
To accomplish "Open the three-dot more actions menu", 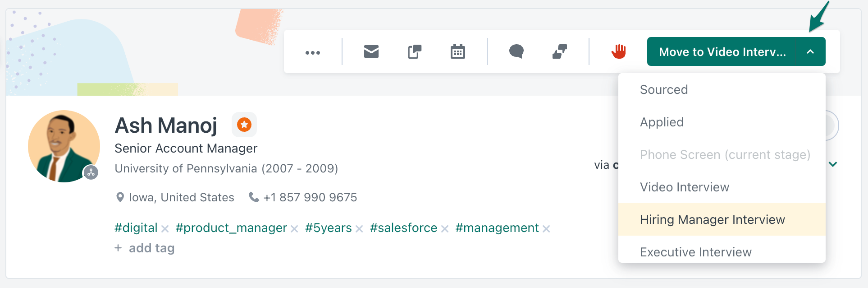I will 312,52.
